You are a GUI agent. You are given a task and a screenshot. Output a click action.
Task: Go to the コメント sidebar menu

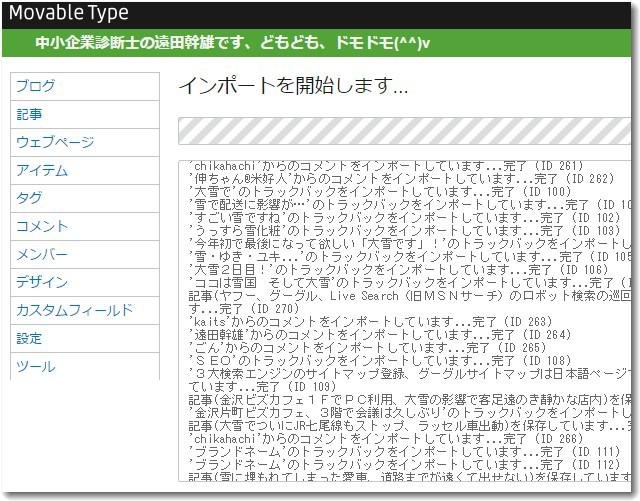[x=85, y=227]
